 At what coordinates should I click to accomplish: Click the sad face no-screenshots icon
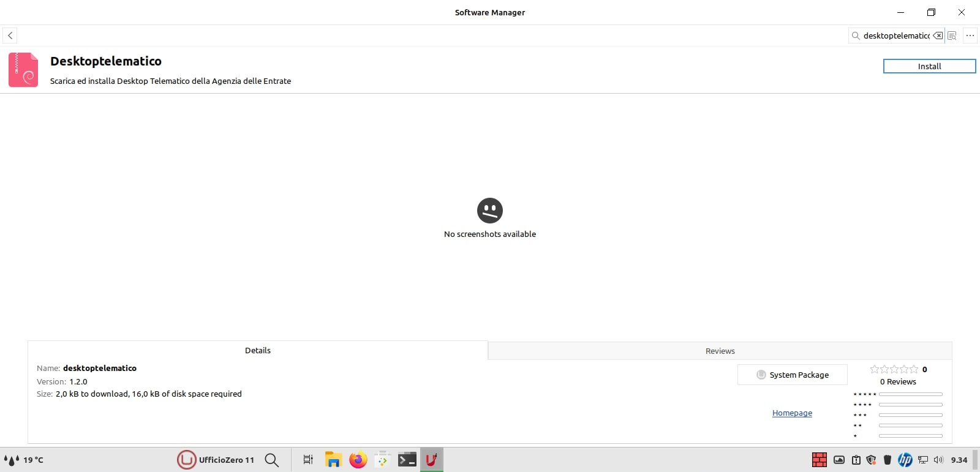[490, 211]
